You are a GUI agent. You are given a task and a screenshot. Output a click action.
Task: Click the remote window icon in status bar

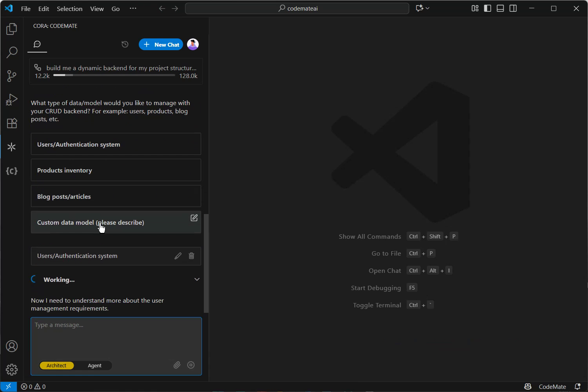8,387
